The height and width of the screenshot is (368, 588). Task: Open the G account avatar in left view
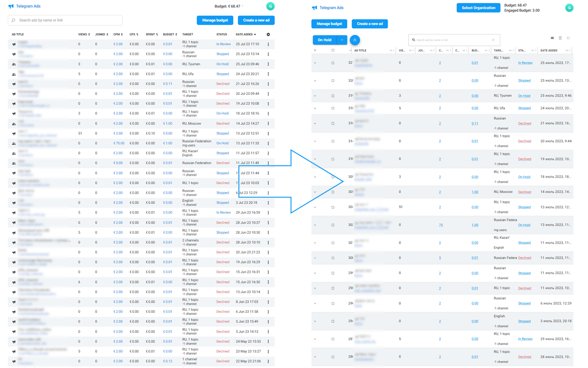271,6
